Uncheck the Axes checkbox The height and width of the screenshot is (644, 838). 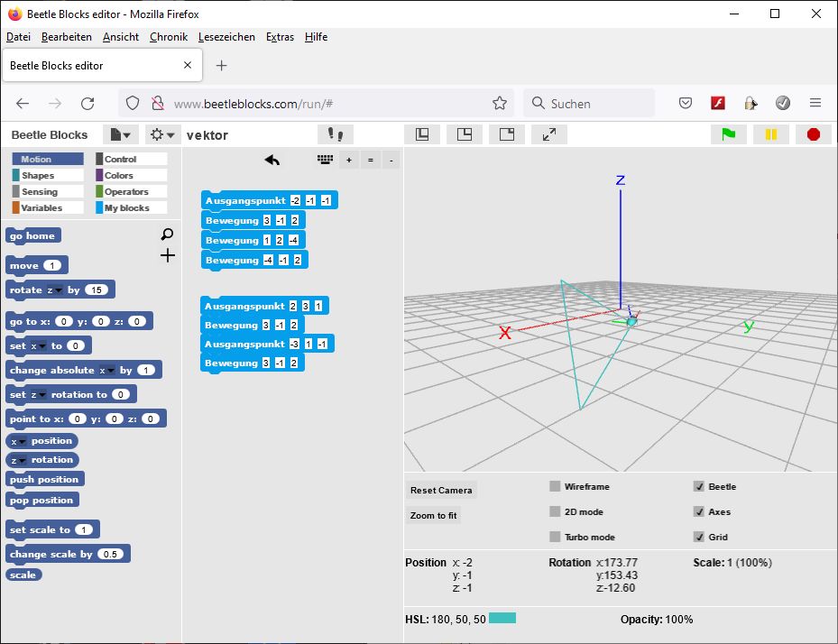698,511
